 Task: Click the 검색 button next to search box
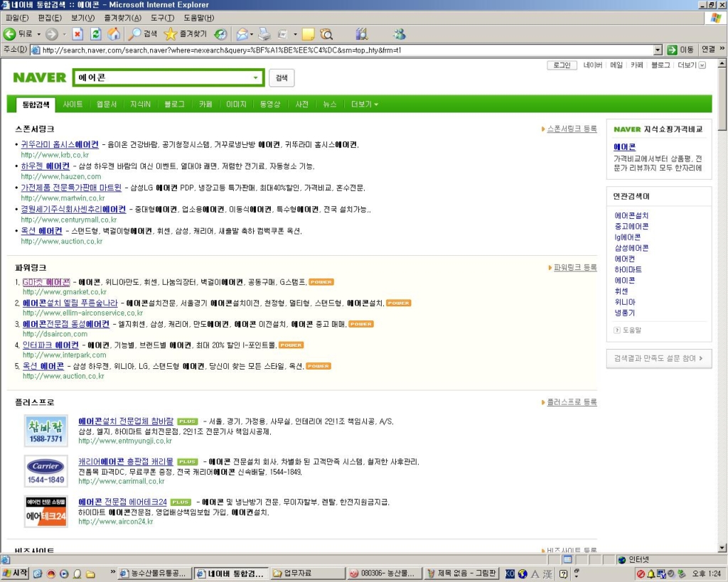coord(282,77)
